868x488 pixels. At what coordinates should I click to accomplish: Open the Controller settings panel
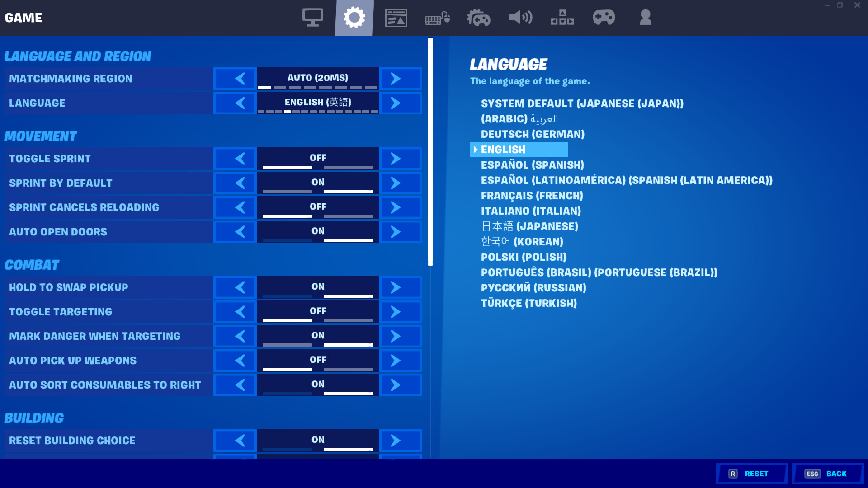click(604, 17)
